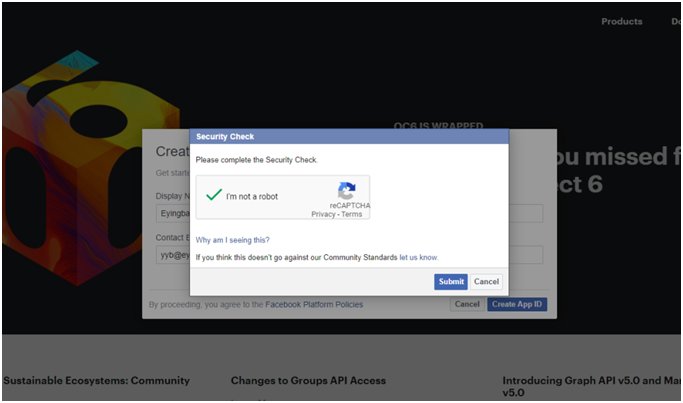
Task: Click Cancel in the Create App dialog
Action: coord(467,304)
